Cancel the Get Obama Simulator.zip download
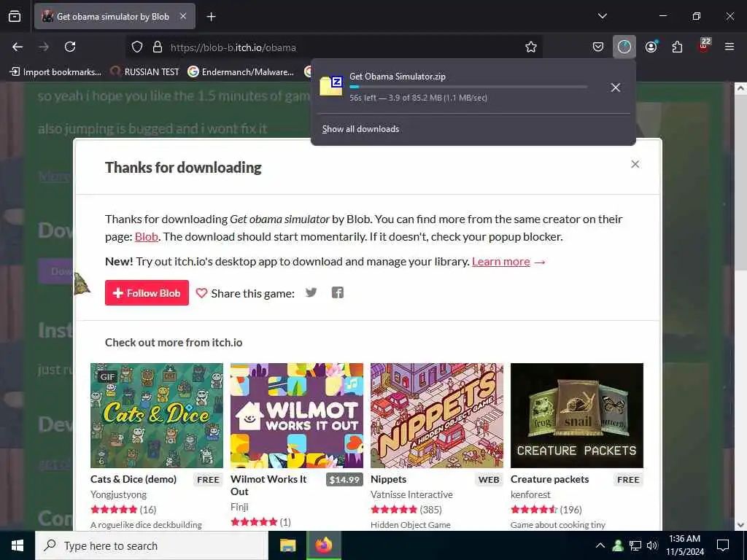Screen dimensions: 747x560 [x=615, y=87]
